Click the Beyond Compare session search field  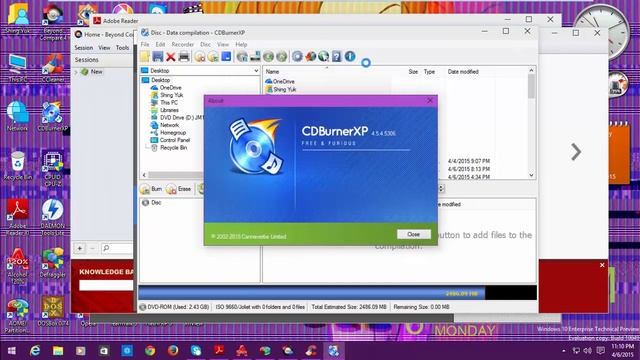[x=116, y=248]
